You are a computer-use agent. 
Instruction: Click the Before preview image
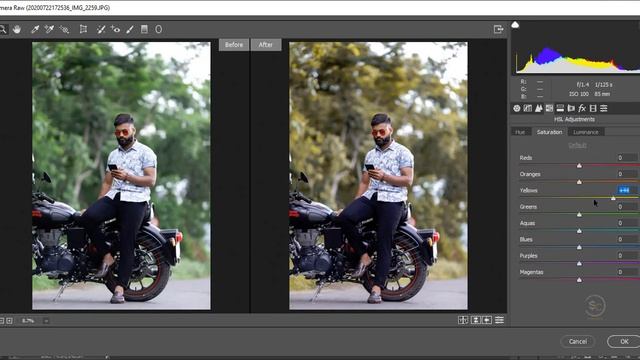pos(122,176)
